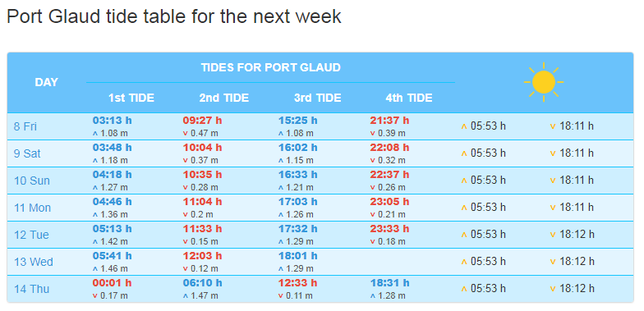Click the 09:27 h low tide time
This screenshot has width=644, height=311.
pos(202,121)
